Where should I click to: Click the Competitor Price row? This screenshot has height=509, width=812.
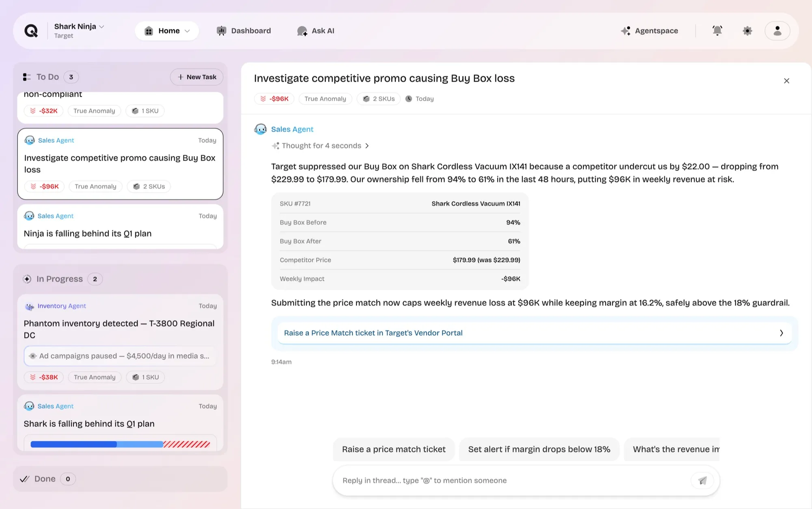coord(400,260)
